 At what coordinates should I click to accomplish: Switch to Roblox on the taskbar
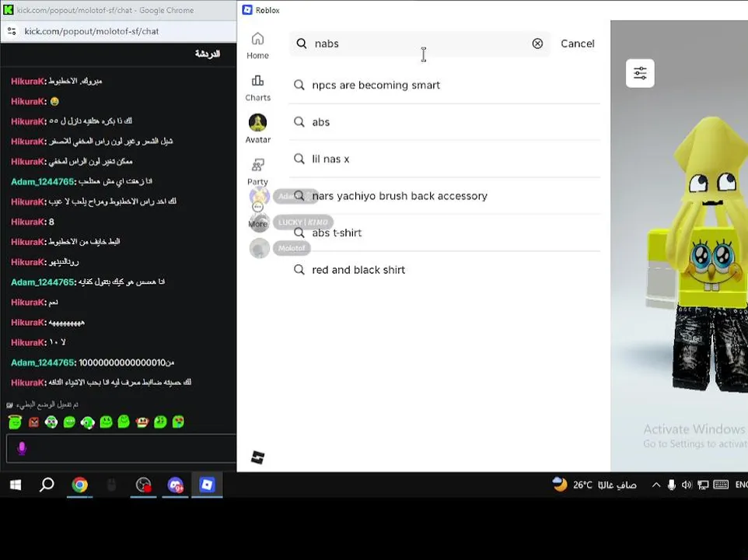(207, 485)
